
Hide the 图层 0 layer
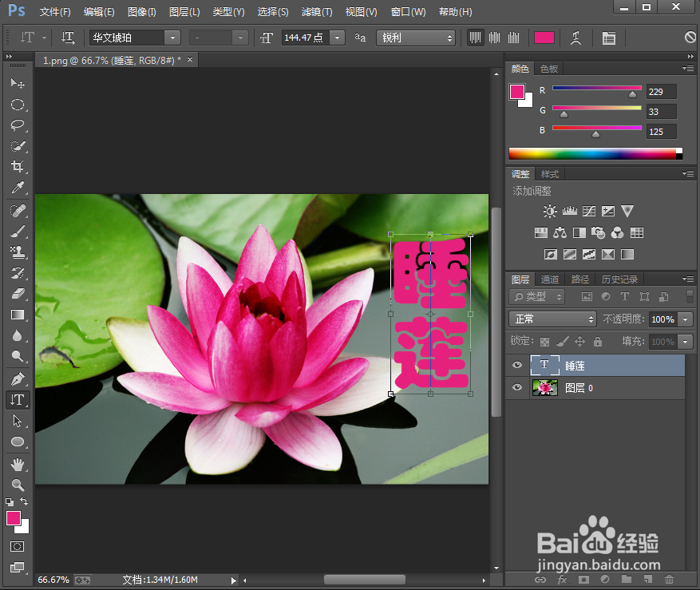516,387
